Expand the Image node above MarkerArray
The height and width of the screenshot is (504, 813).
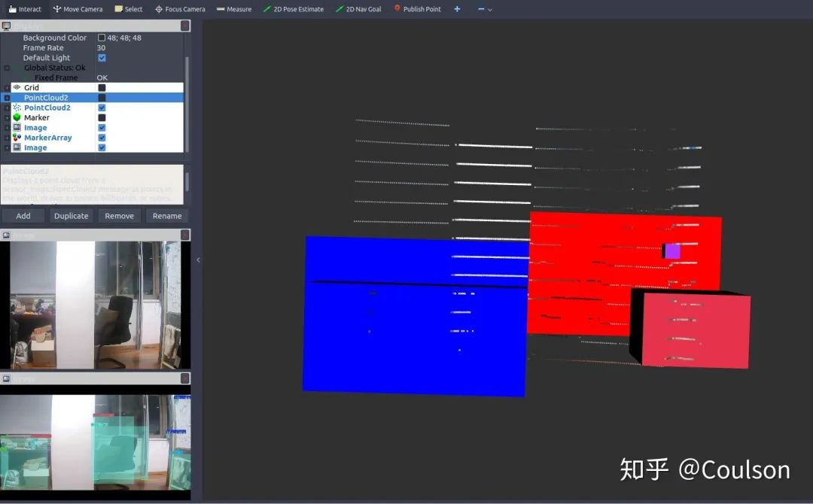pyautogui.click(x=7, y=127)
